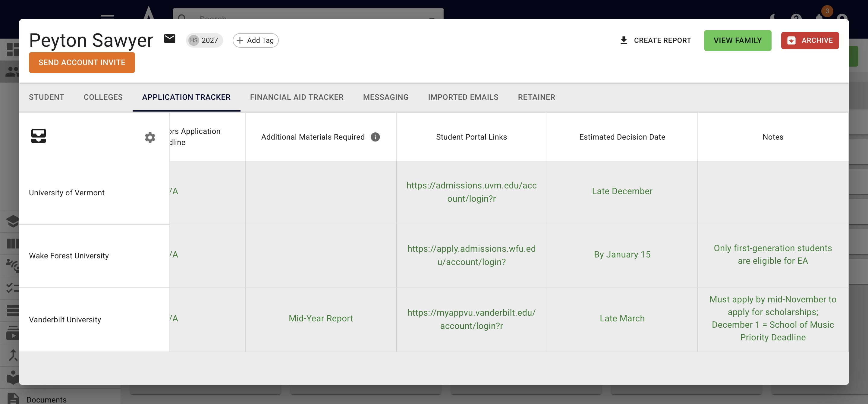Screen dimensions: 868x404
Task: Click the info icon next to Additional Materials Required
Action: [375, 137]
